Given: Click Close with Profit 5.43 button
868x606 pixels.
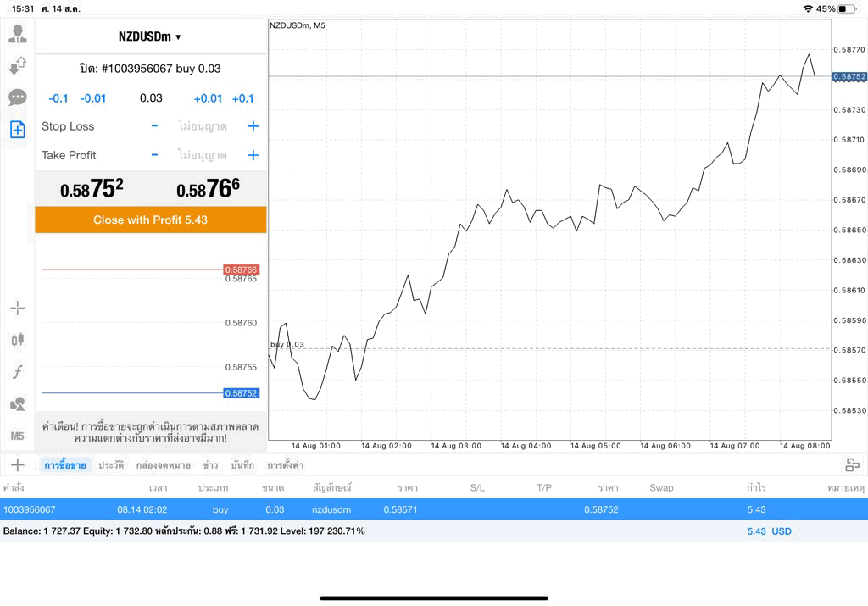Looking at the screenshot, I should (x=151, y=220).
